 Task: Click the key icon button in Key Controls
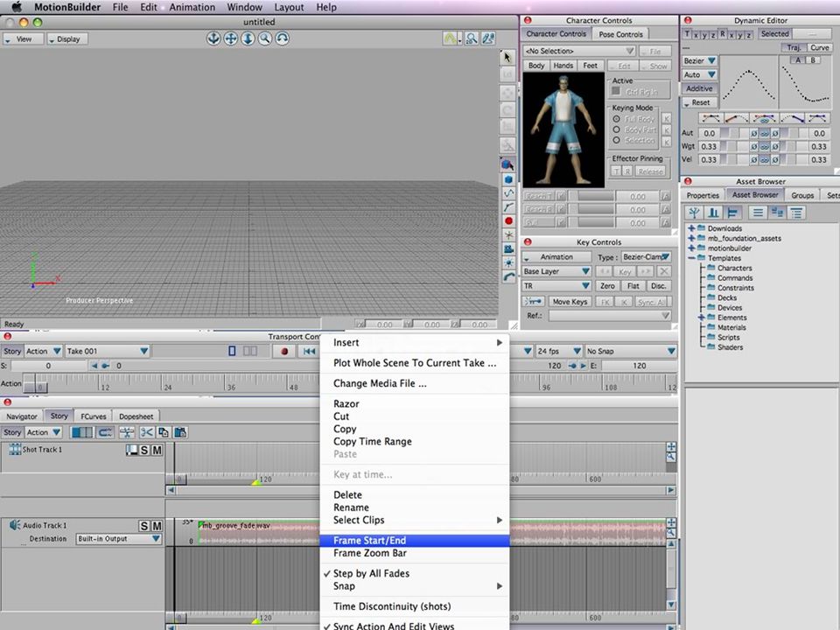(534, 302)
